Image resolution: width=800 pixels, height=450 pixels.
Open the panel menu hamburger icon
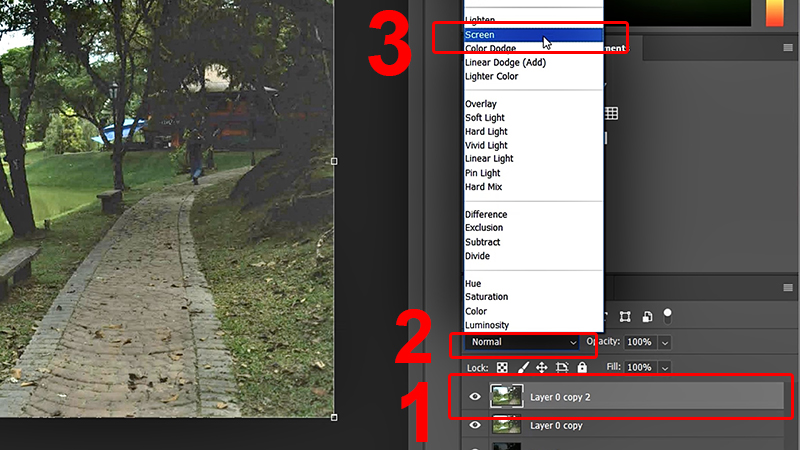tap(788, 289)
